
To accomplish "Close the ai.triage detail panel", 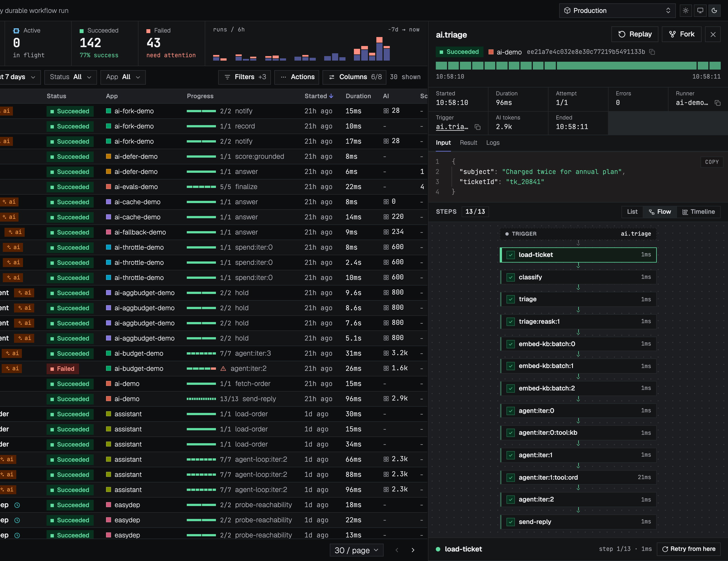I will coord(713,34).
